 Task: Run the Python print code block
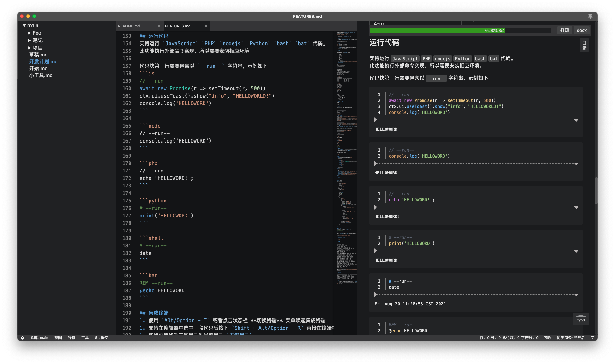(376, 251)
